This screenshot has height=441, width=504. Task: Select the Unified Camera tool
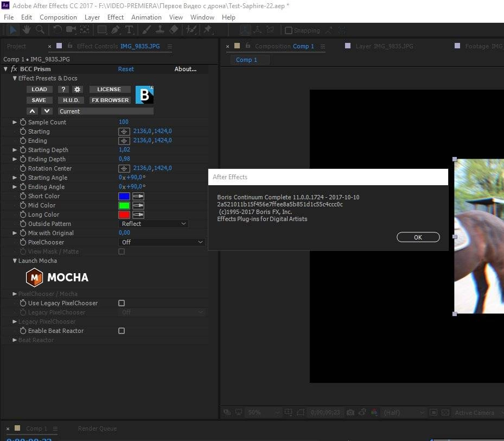click(71, 30)
